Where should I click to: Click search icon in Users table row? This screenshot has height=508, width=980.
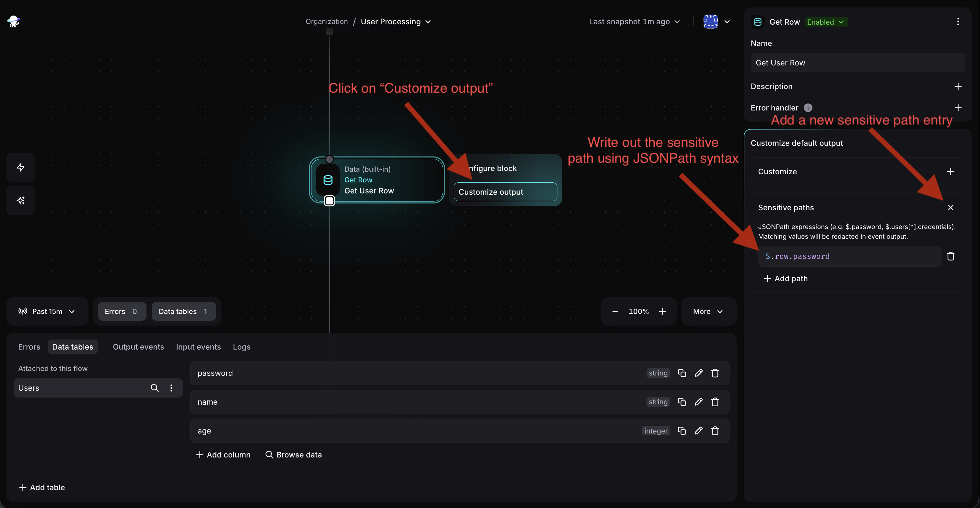[155, 388]
